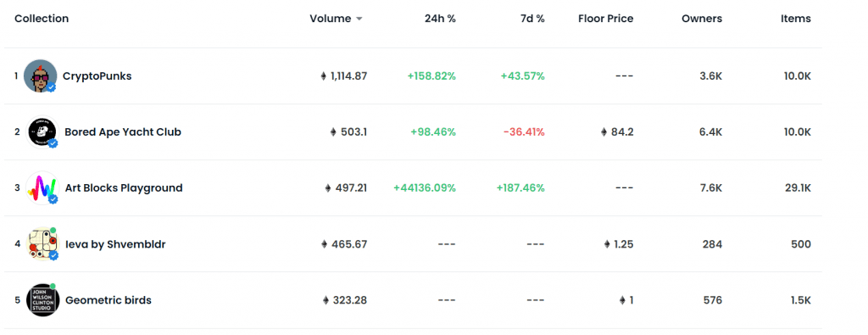Image resolution: width=868 pixels, height=335 pixels.
Task: Select the 1.25 floor price value
Action: [624, 244]
